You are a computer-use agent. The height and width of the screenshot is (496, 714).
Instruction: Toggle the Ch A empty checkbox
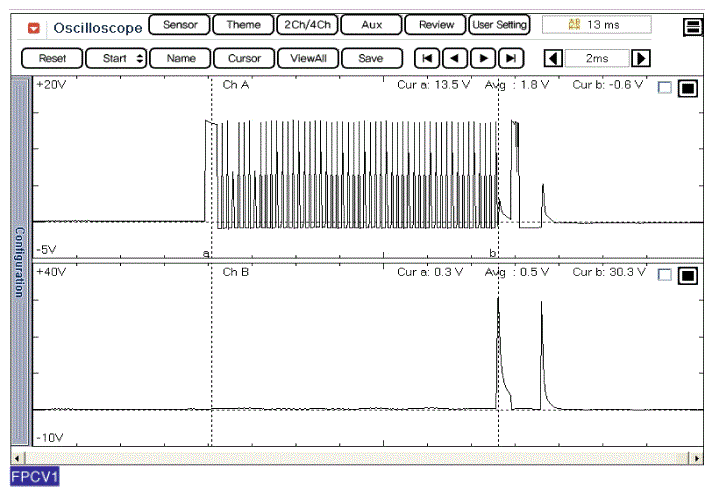666,88
